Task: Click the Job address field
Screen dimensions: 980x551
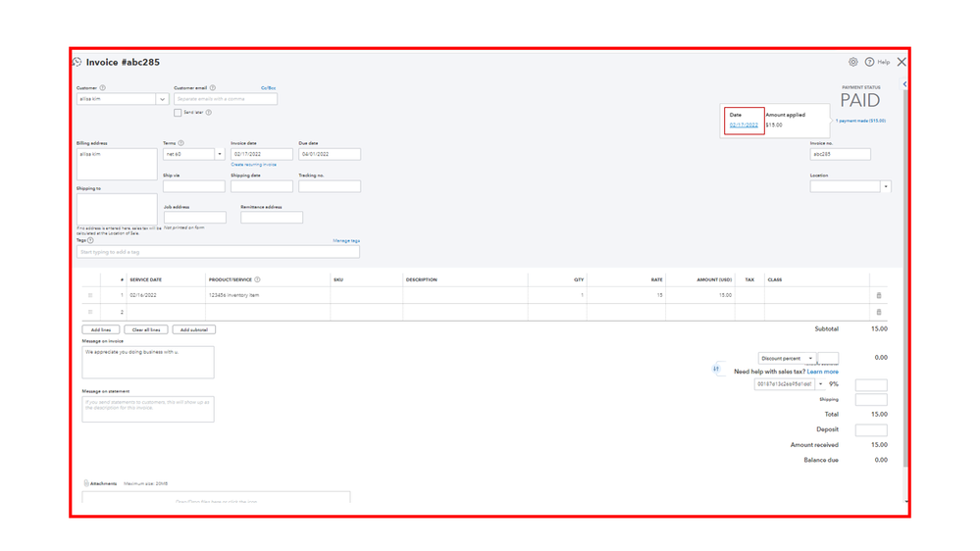Action: pyautogui.click(x=195, y=218)
